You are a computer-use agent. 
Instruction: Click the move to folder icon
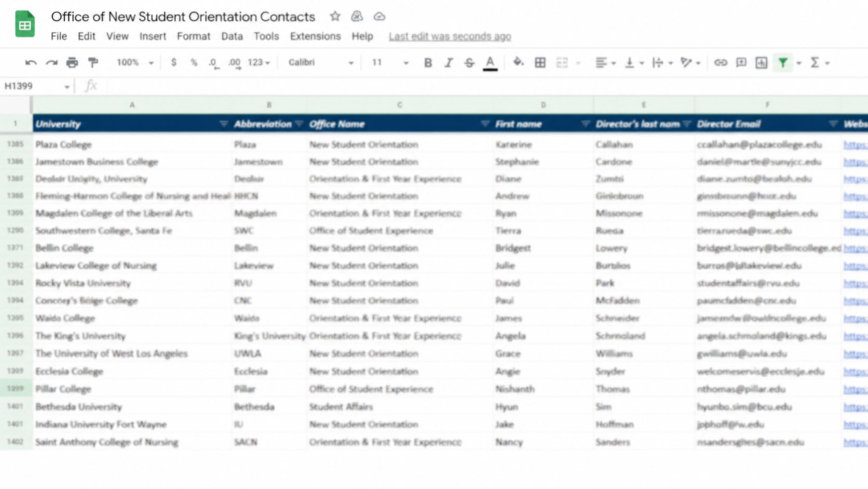click(357, 17)
